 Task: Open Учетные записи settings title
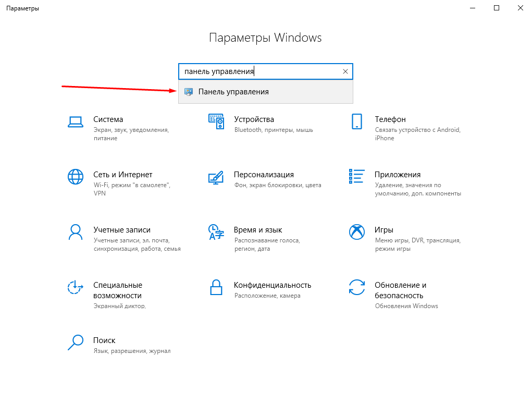pos(122,230)
